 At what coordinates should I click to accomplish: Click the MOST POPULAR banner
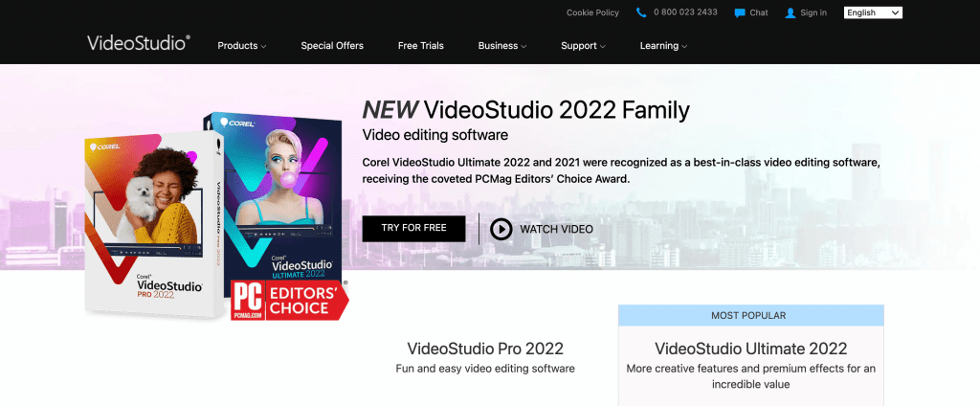[x=750, y=315]
